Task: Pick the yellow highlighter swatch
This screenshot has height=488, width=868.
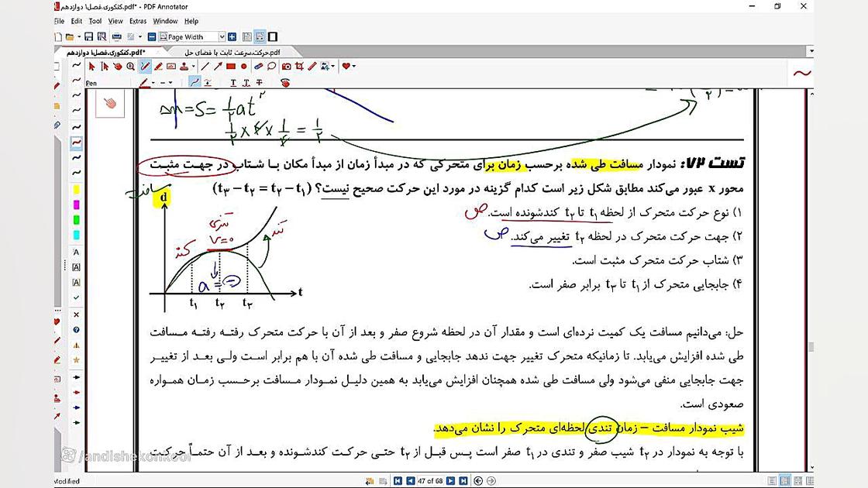Action: pos(76,190)
